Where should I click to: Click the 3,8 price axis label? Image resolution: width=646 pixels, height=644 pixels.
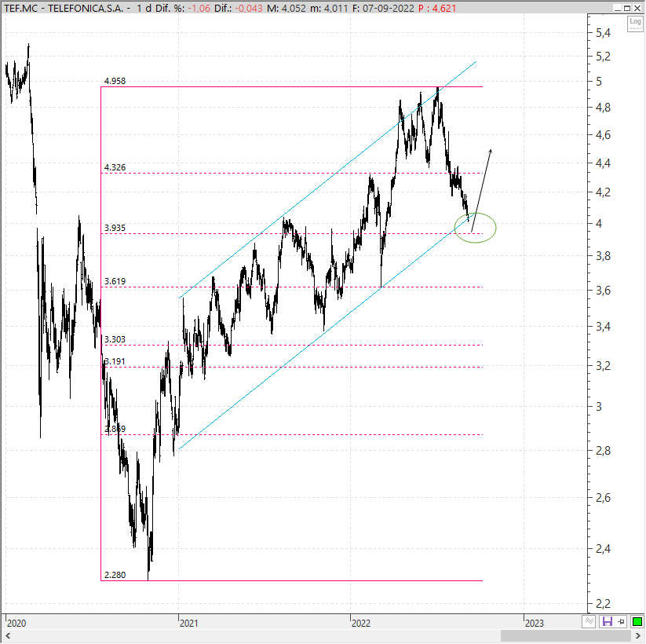[603, 256]
